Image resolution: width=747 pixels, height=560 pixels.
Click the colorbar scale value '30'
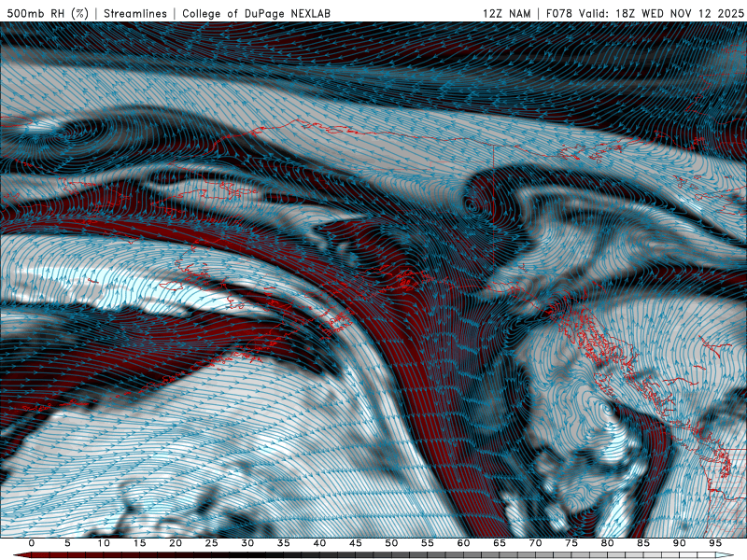pyautogui.click(x=247, y=543)
